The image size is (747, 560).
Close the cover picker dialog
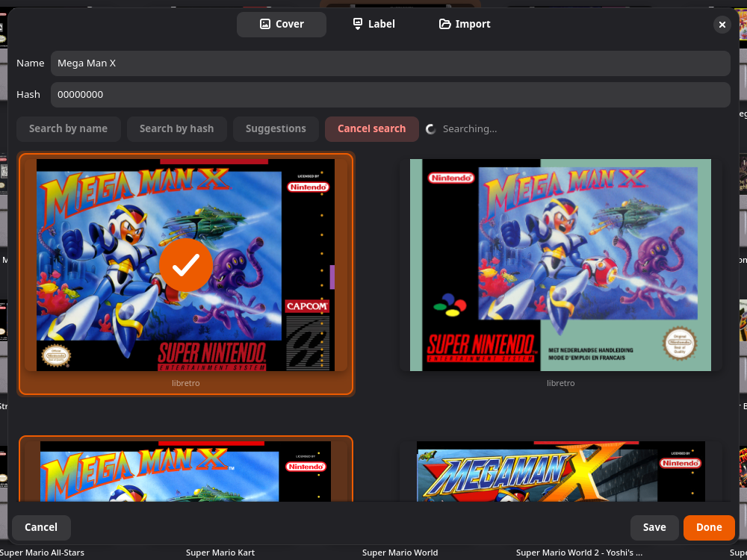722,25
